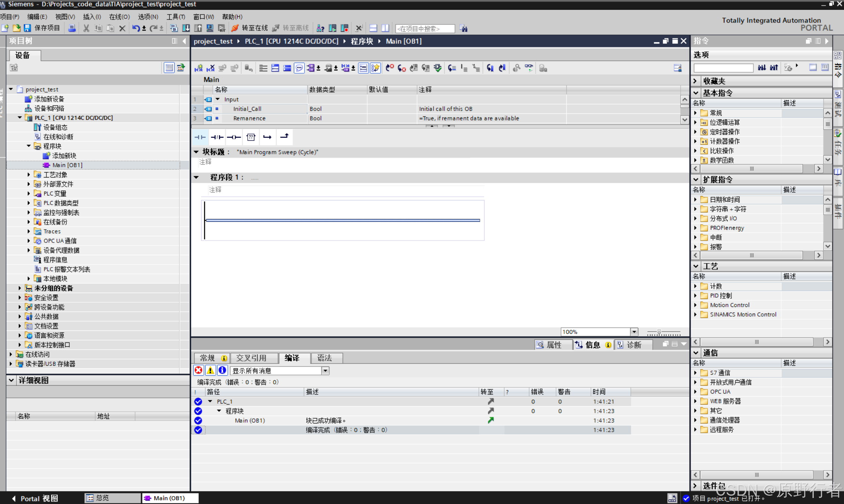The width and height of the screenshot is (844, 504).
Task: Collapse the 基本指令 instructions section
Action: 696,93
